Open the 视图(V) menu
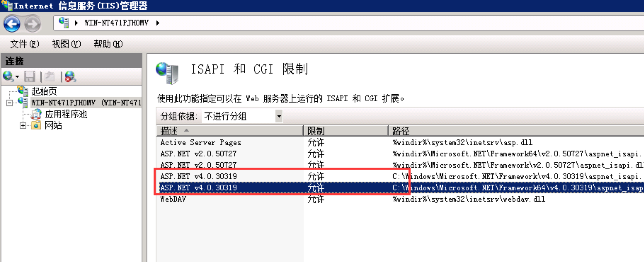The image size is (644, 262). 66,44
